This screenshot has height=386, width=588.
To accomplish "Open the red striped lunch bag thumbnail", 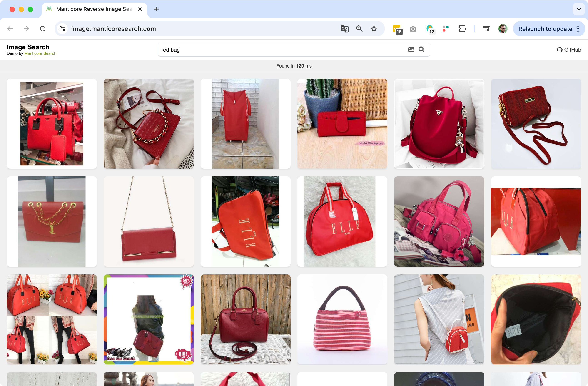I will click(x=342, y=319).
